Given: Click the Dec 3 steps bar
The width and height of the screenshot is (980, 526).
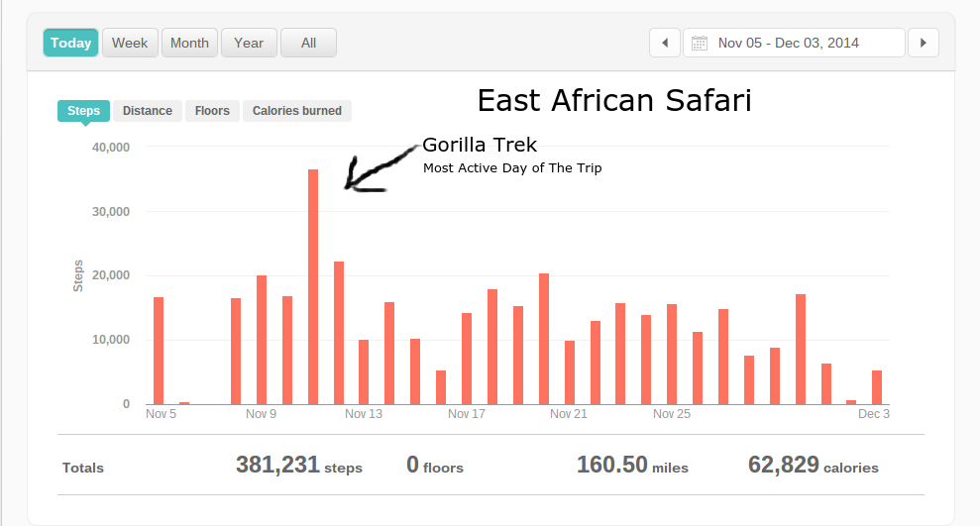Looking at the screenshot, I should [877, 387].
